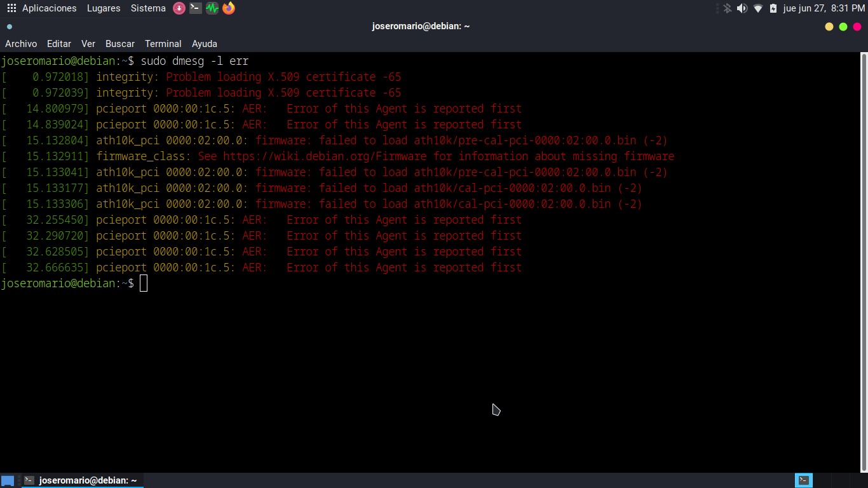Launch Firefox from the top panel
Viewport: 868px width, 488px height.
click(x=229, y=8)
